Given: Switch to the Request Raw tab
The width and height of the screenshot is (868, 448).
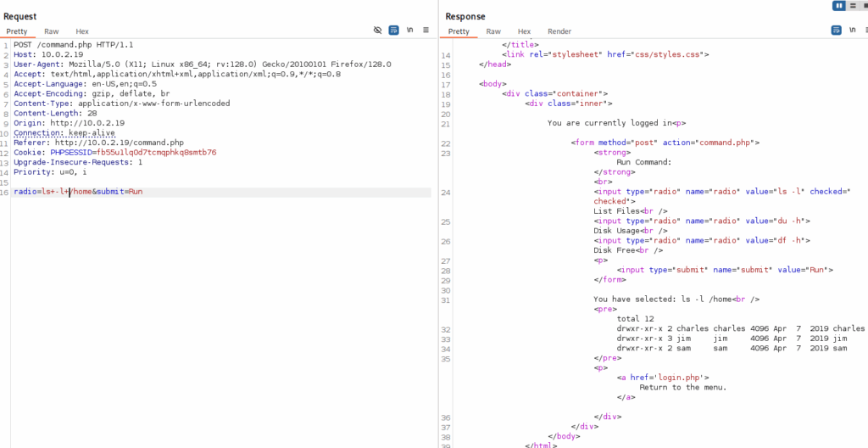Looking at the screenshot, I should tap(52, 31).
